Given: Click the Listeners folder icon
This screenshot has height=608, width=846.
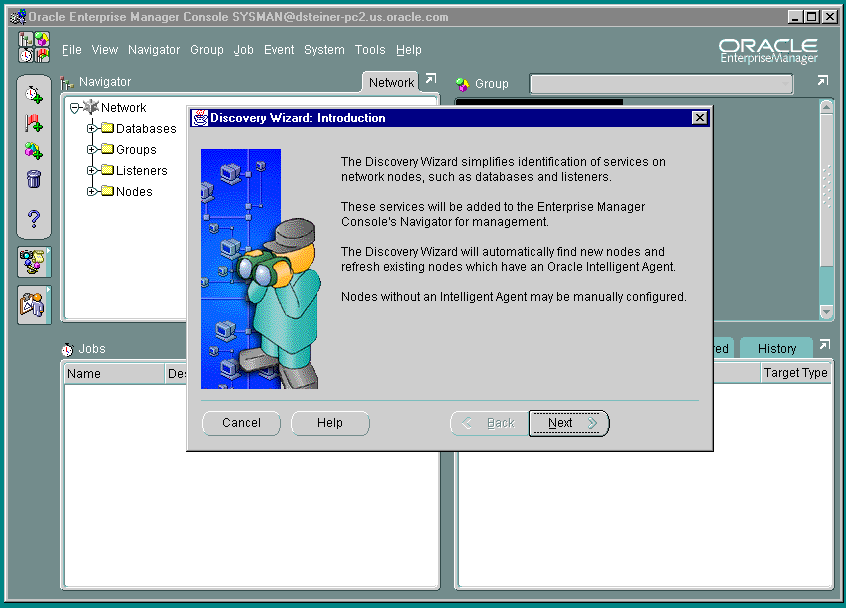Looking at the screenshot, I should click(x=107, y=170).
